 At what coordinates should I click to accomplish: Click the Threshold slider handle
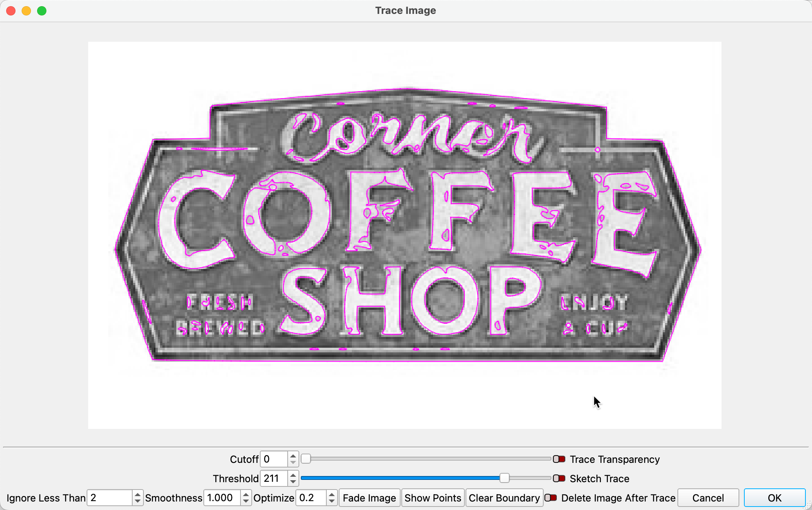point(504,478)
